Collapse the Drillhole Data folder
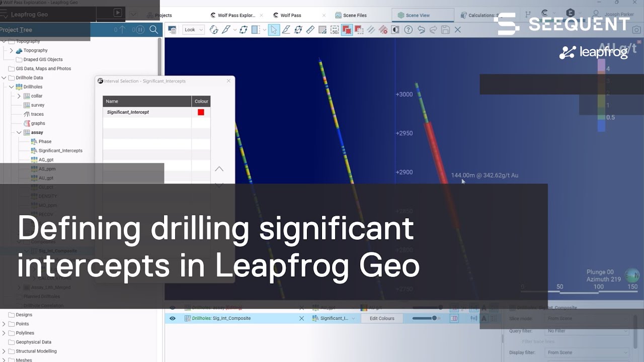This screenshot has width=644, height=362. pos(4,78)
